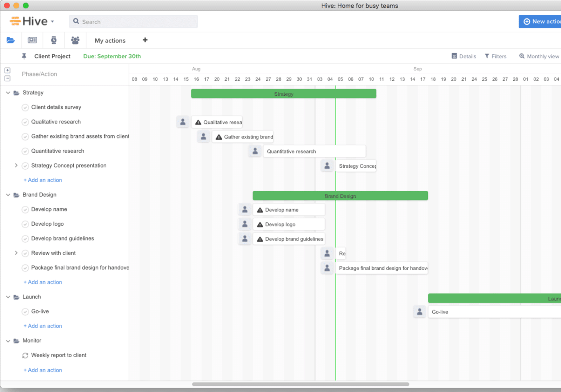Open the team people icon
Screen dimensions: 561x392
[x=75, y=40]
